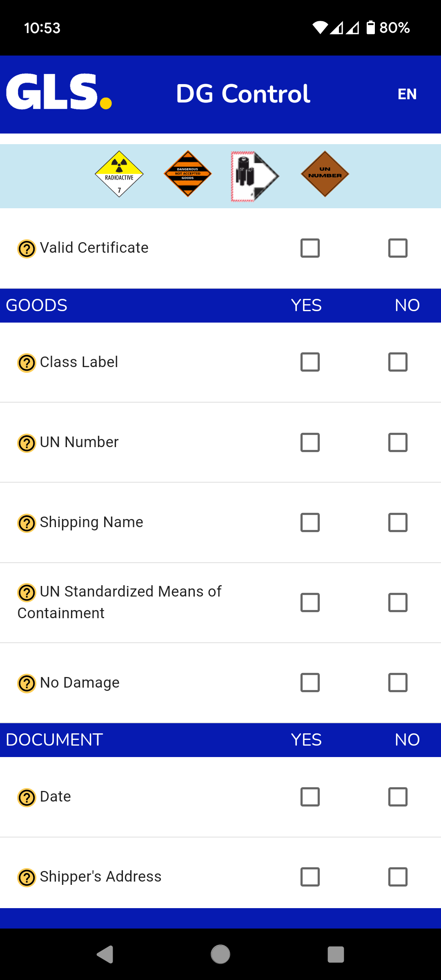This screenshot has width=441, height=980.
Task: Check YES for Shipper's Address
Action: point(310,877)
